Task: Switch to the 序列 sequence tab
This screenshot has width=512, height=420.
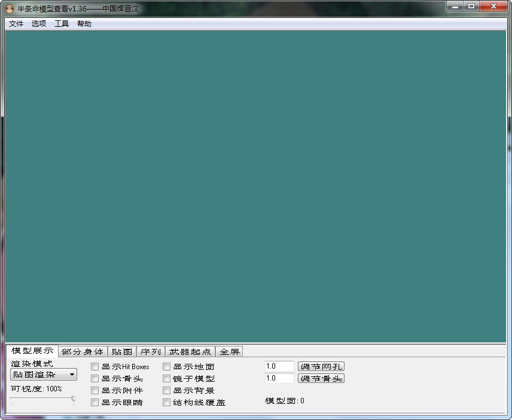Action: pyautogui.click(x=150, y=351)
